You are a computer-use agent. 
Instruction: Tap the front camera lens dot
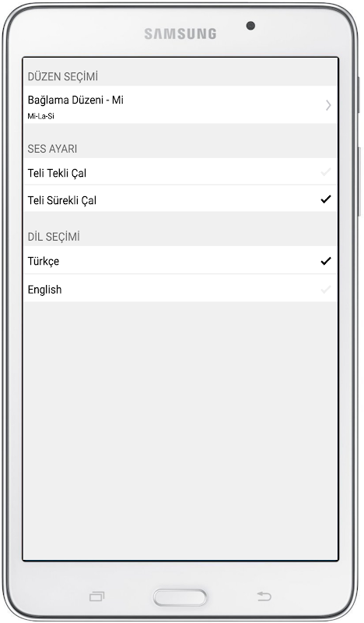pos(250,26)
